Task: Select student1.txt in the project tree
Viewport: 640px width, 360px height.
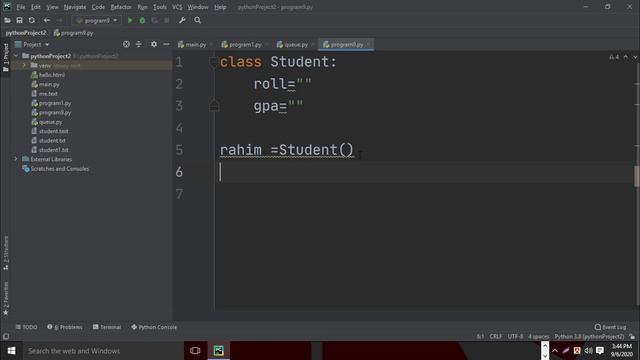Action: pyautogui.click(x=53, y=150)
